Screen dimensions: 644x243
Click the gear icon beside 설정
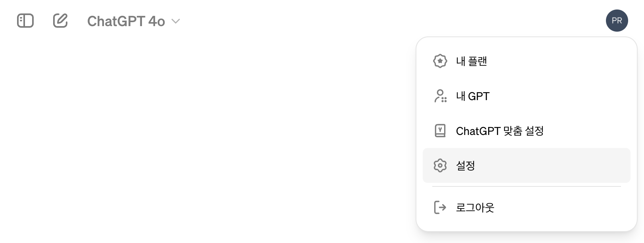(x=440, y=166)
